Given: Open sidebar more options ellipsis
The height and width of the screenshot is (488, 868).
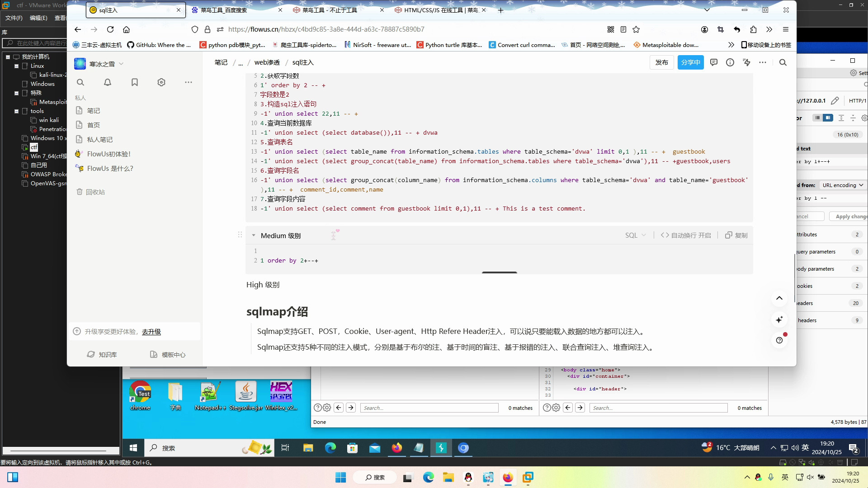Looking at the screenshot, I should (189, 82).
